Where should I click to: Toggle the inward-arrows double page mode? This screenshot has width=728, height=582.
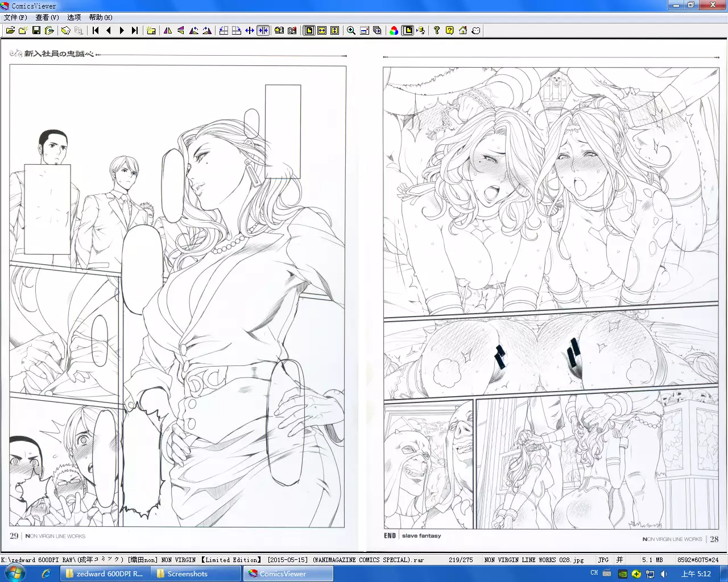pos(263,31)
